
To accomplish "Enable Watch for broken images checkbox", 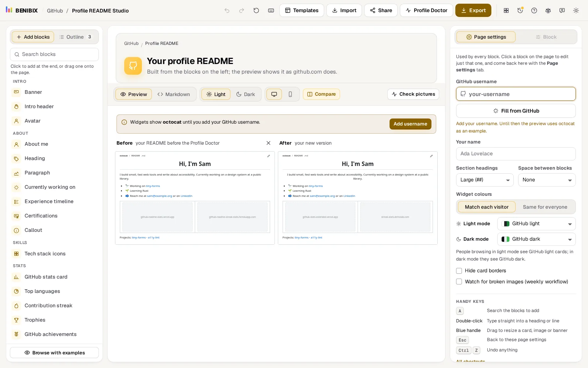I will [x=459, y=282].
